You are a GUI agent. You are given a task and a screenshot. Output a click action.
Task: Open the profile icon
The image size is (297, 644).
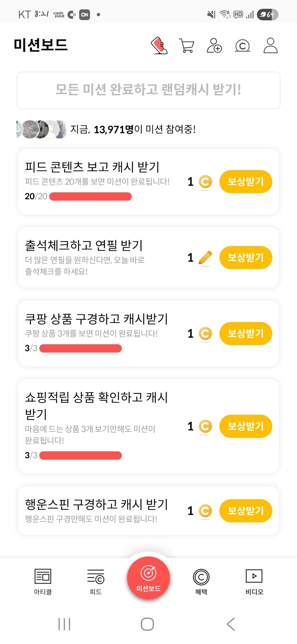pos(270,45)
